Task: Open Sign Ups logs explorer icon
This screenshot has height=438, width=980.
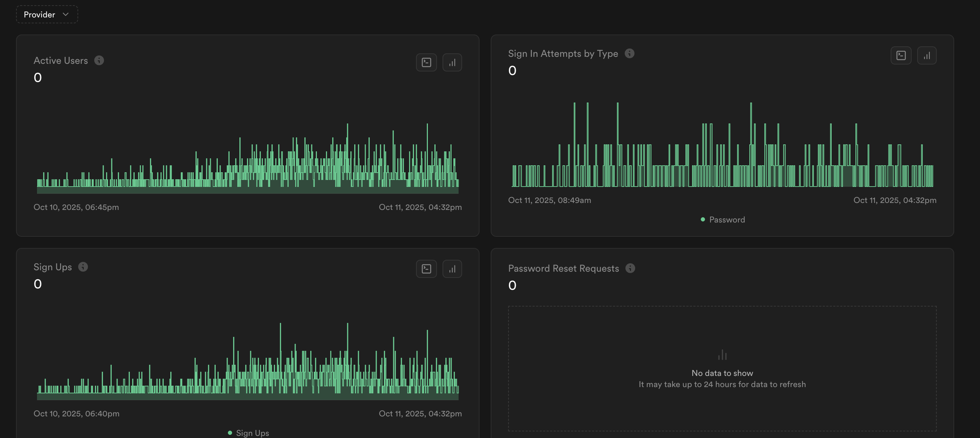Action: [x=426, y=269]
